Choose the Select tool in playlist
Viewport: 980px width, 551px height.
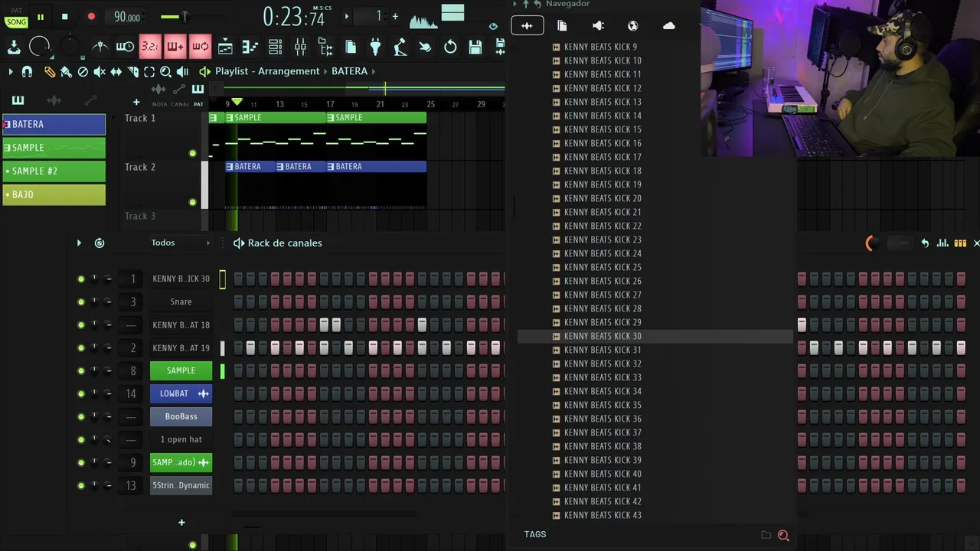tap(149, 71)
